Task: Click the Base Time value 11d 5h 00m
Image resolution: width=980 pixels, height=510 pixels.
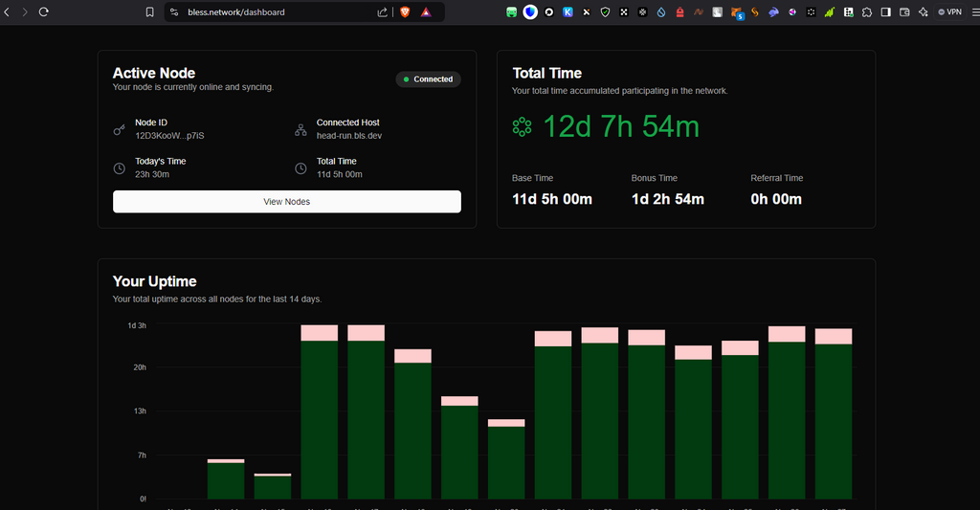Action: 552,199
